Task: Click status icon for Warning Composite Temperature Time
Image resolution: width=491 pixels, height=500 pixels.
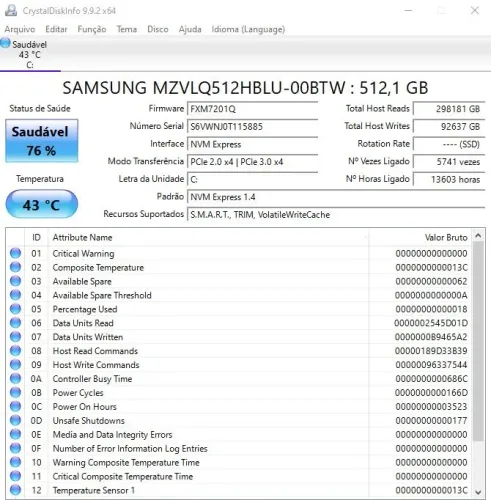Action: click(x=15, y=462)
